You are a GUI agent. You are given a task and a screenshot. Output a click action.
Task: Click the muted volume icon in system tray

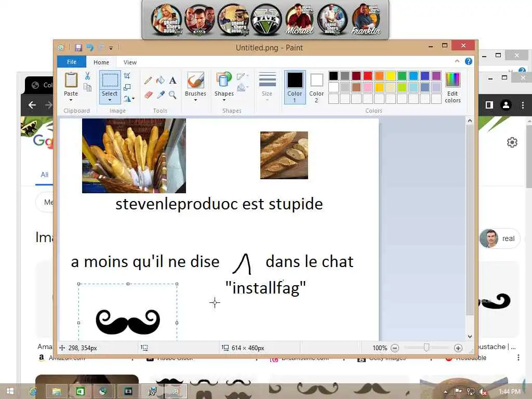coord(483,392)
